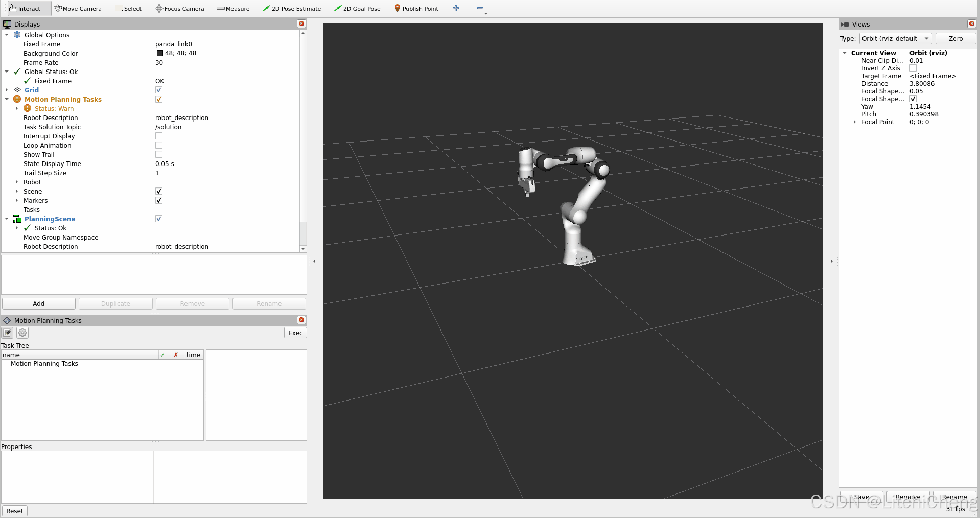Click the Reset button
The height and width of the screenshot is (518, 980).
[x=15, y=511]
